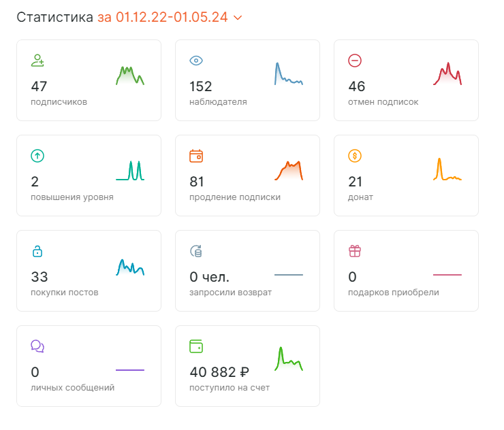This screenshot has height=430, width=504.
Task: Click the red minus cancellations icon
Action: (355, 61)
